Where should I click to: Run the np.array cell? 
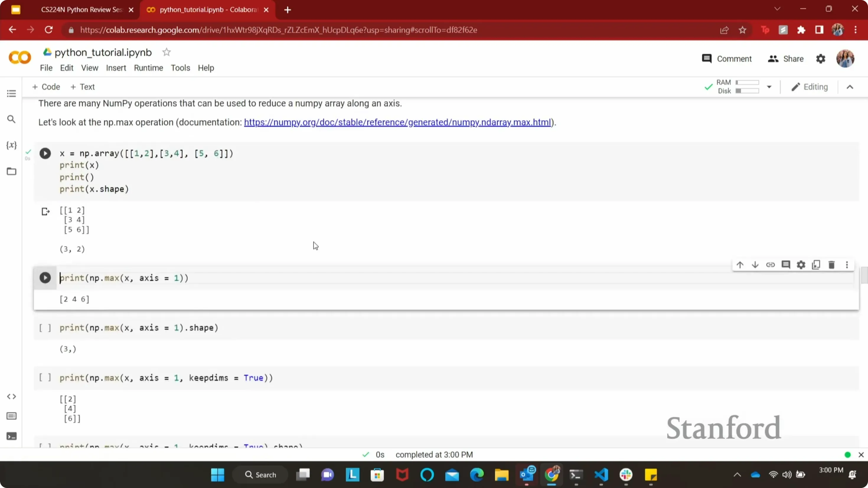pos(45,154)
